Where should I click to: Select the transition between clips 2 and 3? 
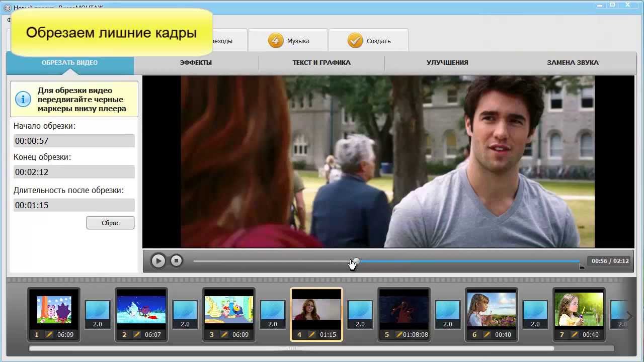[x=185, y=315]
